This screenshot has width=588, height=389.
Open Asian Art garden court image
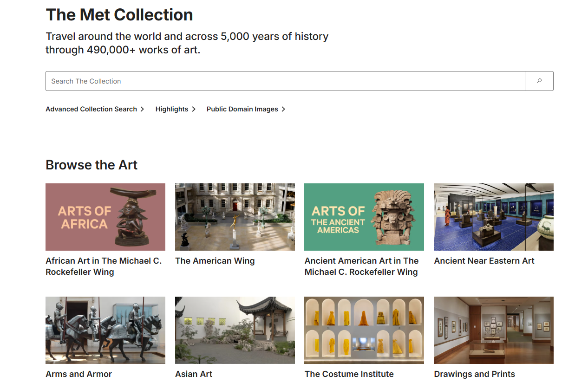[235, 330]
